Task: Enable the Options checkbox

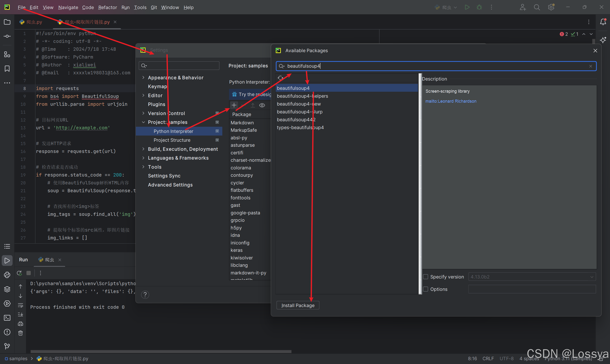Action: point(426,289)
